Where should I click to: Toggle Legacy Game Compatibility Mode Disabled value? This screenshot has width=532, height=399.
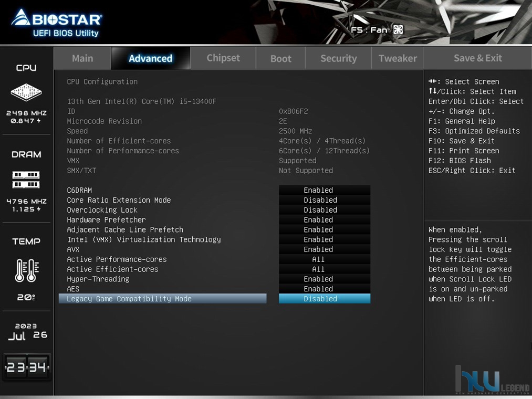pyautogui.click(x=325, y=299)
